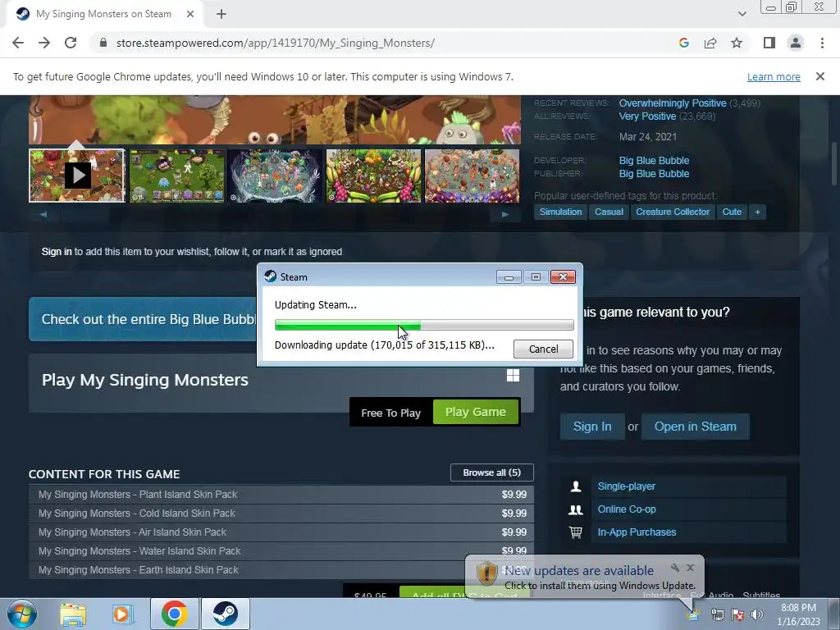The height and width of the screenshot is (630, 840).
Task: Click the right arrow of thumbnail strip
Action: click(x=505, y=214)
